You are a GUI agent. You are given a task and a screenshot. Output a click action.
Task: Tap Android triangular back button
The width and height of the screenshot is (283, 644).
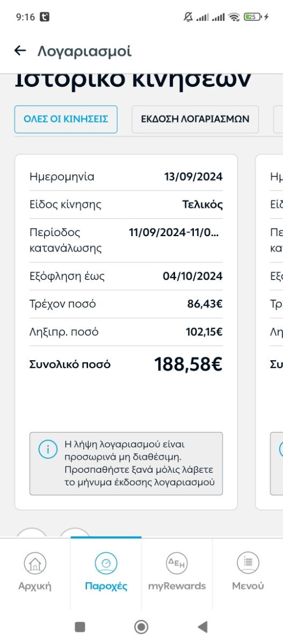pyautogui.click(x=202, y=627)
